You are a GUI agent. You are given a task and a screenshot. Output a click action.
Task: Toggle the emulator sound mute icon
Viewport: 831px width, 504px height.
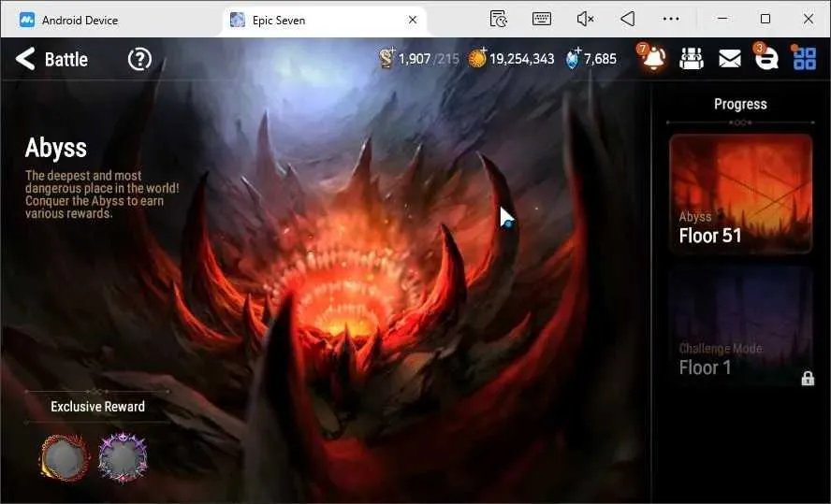(x=585, y=19)
